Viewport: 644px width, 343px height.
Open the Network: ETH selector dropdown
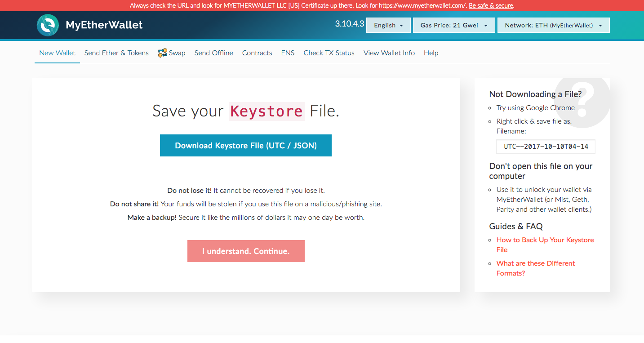click(x=553, y=25)
